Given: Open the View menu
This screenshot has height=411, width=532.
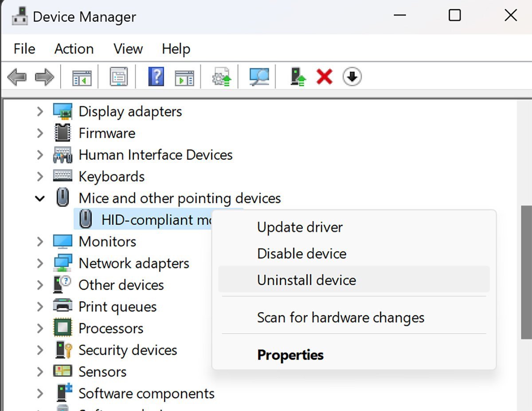Looking at the screenshot, I should point(128,49).
